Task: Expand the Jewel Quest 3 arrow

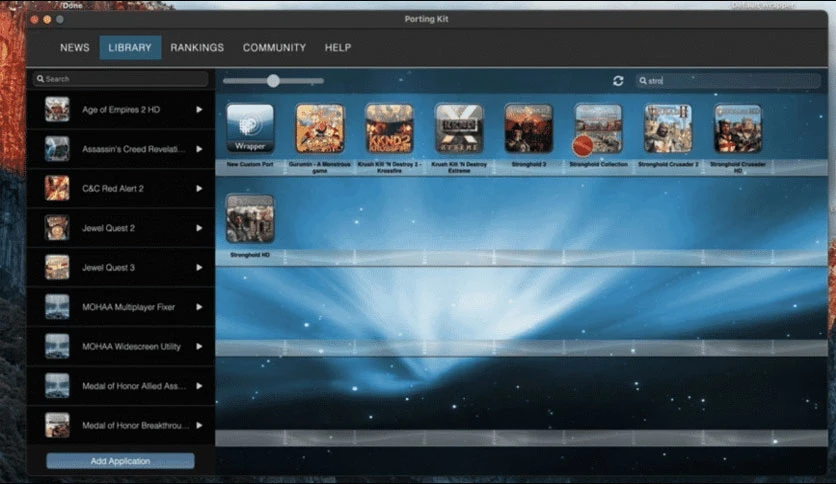Action: coord(199,267)
